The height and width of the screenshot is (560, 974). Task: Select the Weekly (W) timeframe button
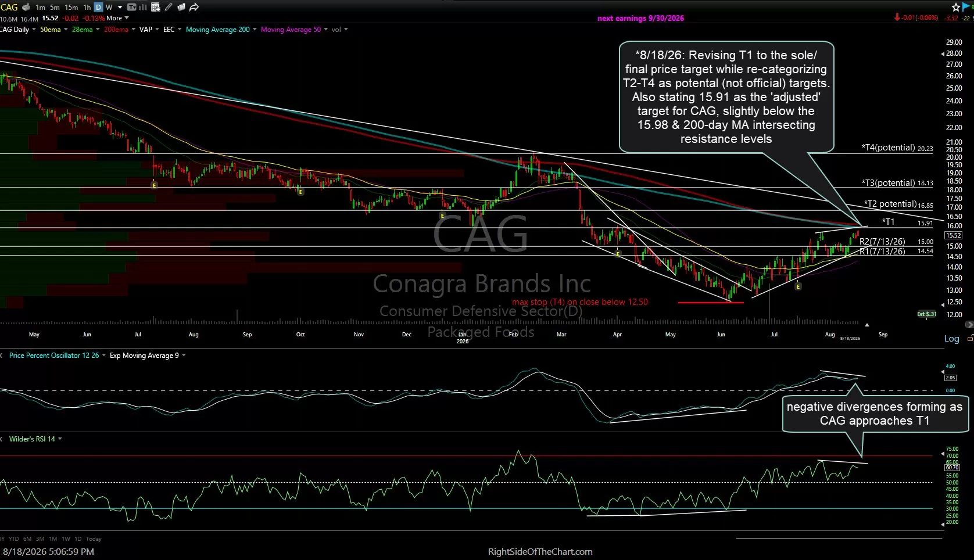coord(109,7)
